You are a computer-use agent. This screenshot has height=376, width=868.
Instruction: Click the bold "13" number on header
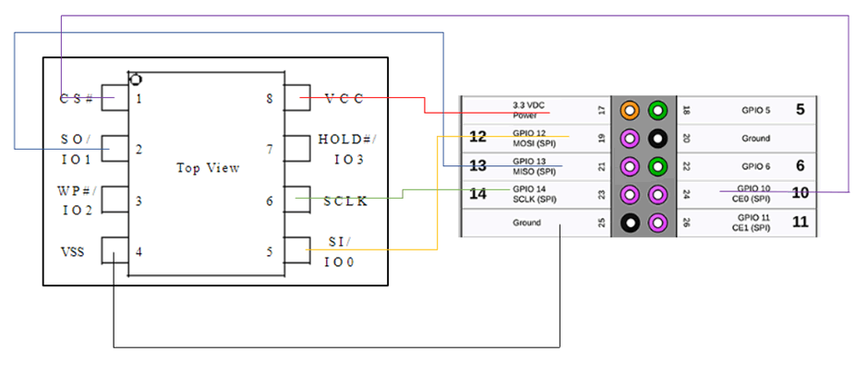(x=477, y=165)
